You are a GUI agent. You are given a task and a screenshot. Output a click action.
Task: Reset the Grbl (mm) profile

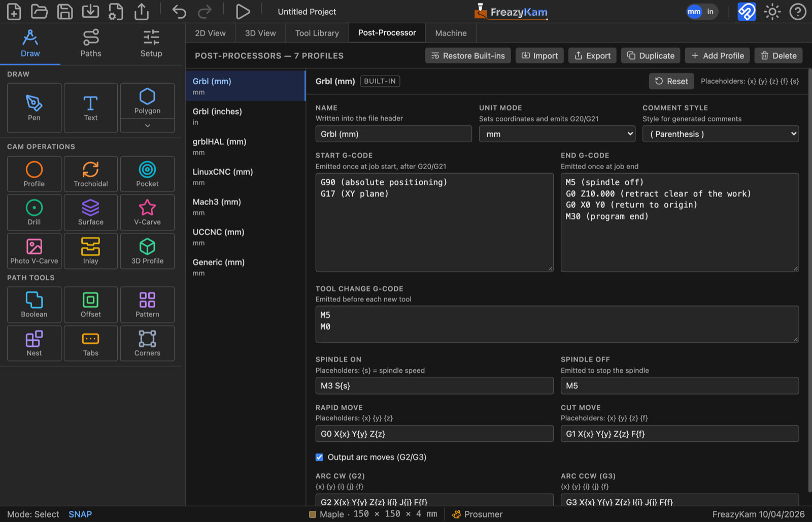pyautogui.click(x=671, y=81)
